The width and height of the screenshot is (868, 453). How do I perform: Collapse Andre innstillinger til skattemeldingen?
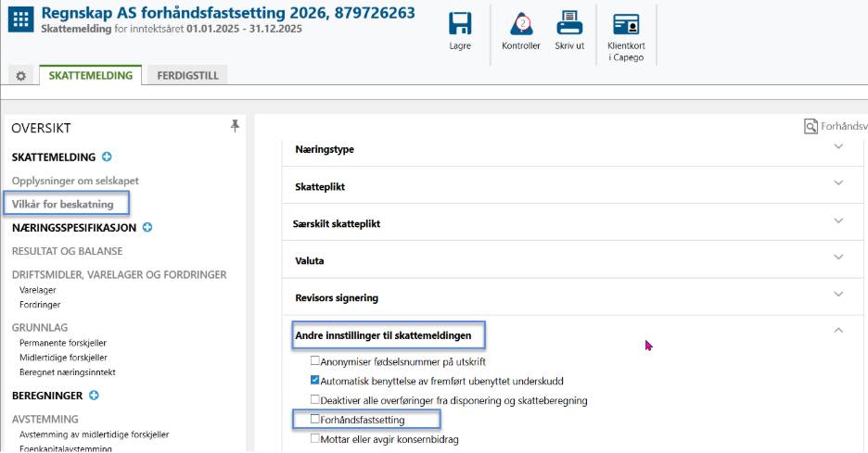pyautogui.click(x=838, y=330)
